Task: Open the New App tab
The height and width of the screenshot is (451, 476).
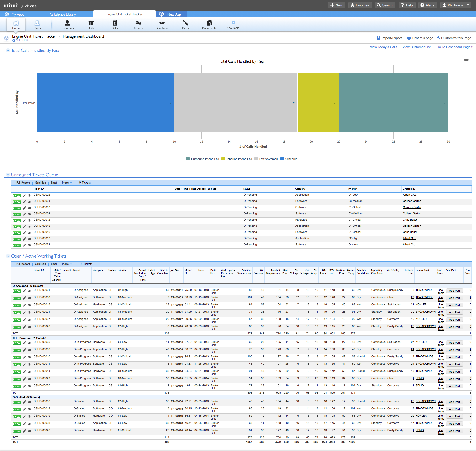Action: (x=171, y=14)
